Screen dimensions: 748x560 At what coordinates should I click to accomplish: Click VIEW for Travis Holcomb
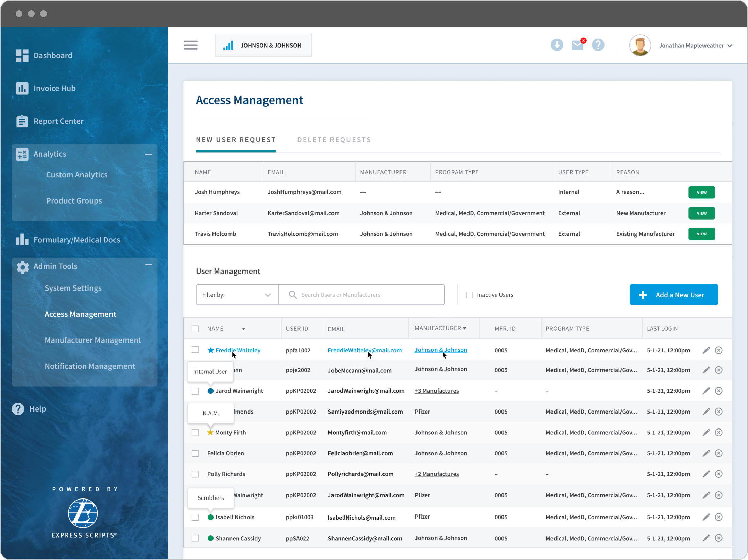click(701, 234)
